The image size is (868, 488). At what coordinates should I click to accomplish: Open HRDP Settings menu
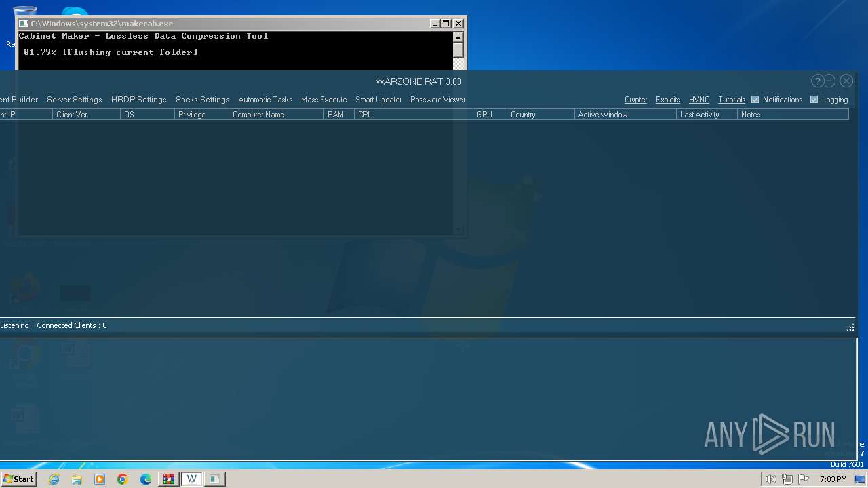coord(138,100)
